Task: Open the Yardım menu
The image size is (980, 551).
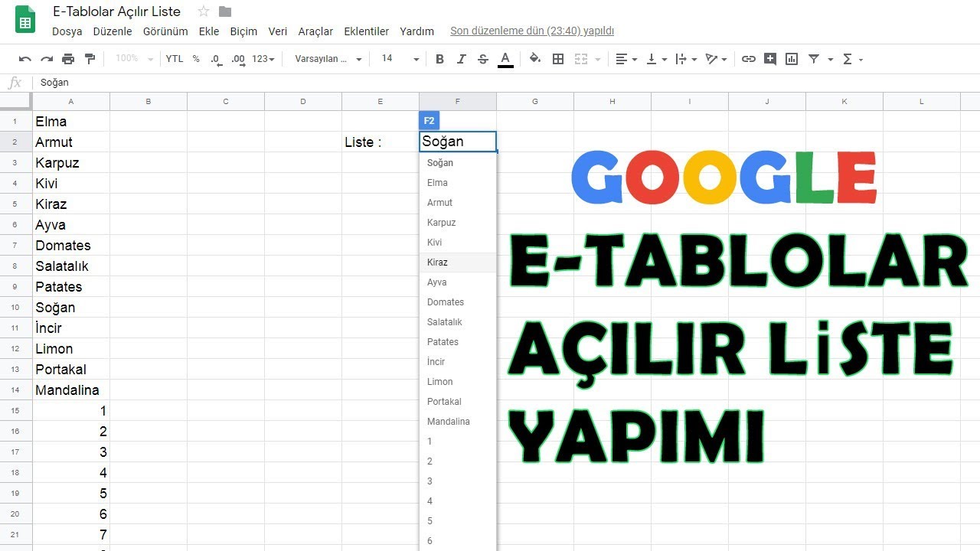Action: click(416, 31)
